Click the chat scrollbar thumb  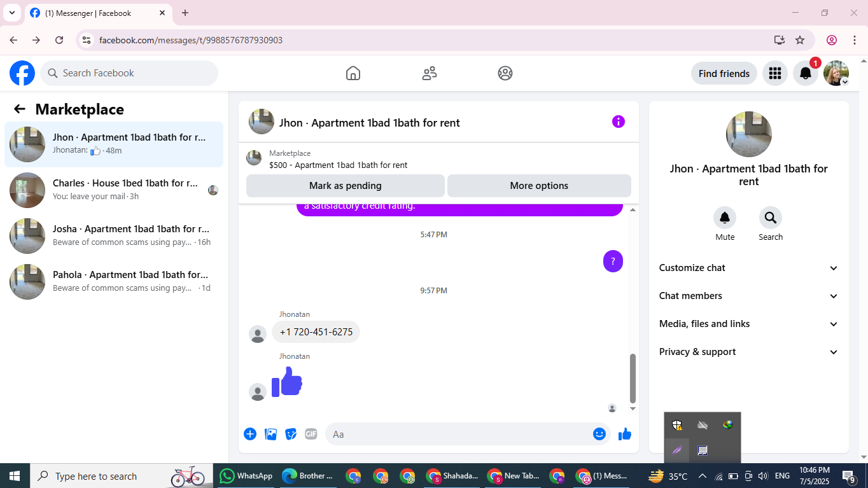point(633,378)
